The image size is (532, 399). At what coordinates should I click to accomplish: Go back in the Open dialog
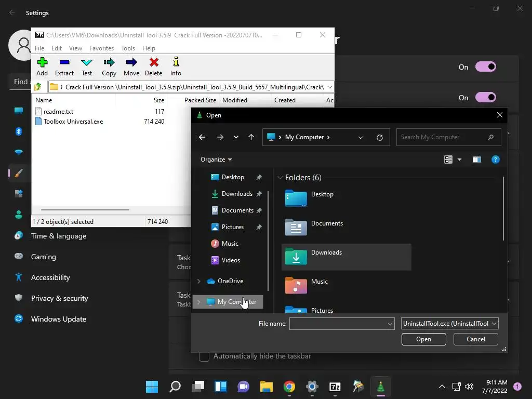[202, 137]
